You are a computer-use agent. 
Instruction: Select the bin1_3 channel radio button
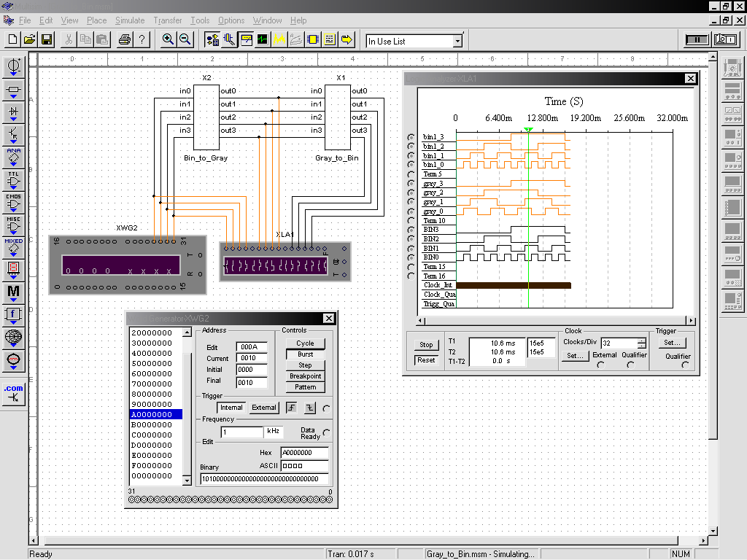(411, 137)
